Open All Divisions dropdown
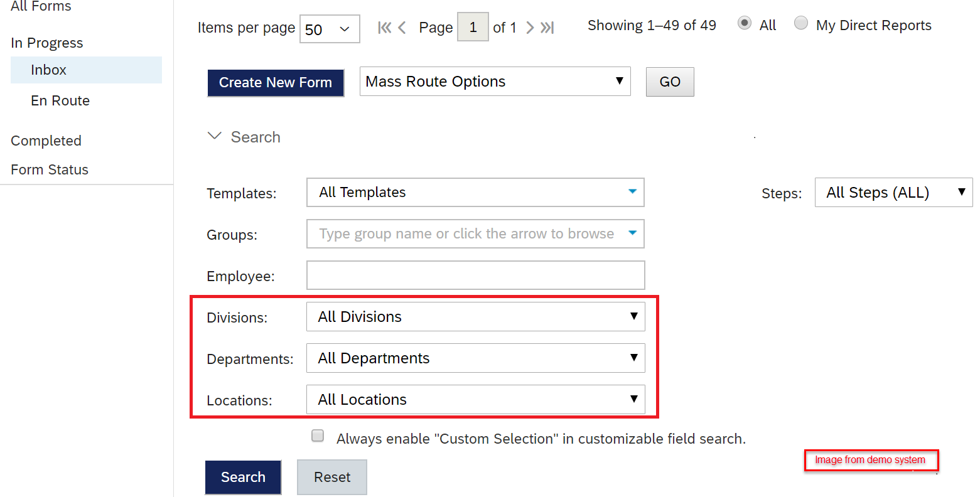Screen dimensions: 980x497 click(x=476, y=317)
